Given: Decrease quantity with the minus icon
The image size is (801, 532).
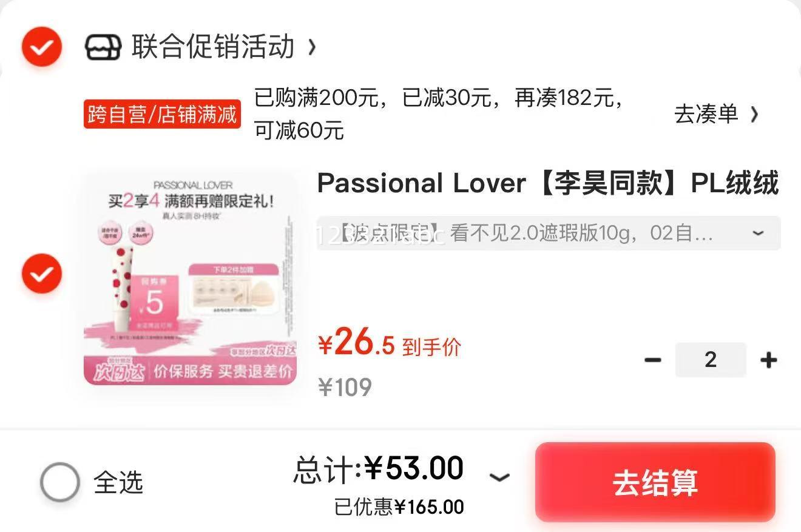Looking at the screenshot, I should [x=652, y=360].
